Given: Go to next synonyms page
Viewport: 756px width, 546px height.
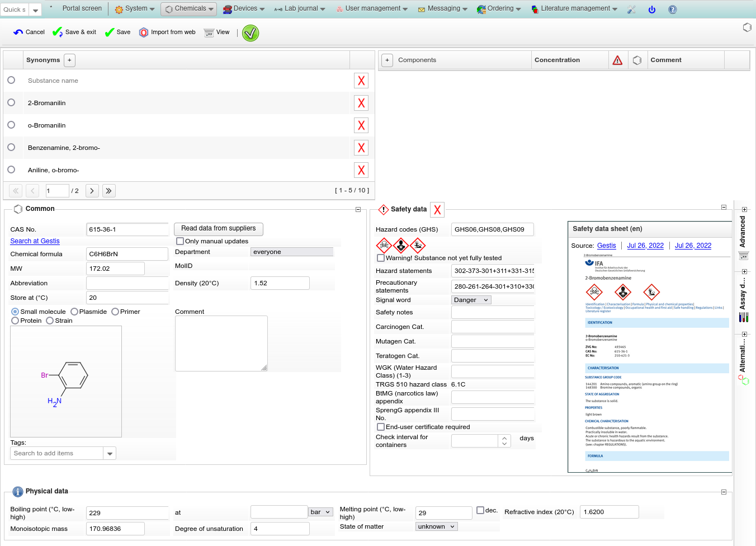Looking at the screenshot, I should [x=92, y=191].
